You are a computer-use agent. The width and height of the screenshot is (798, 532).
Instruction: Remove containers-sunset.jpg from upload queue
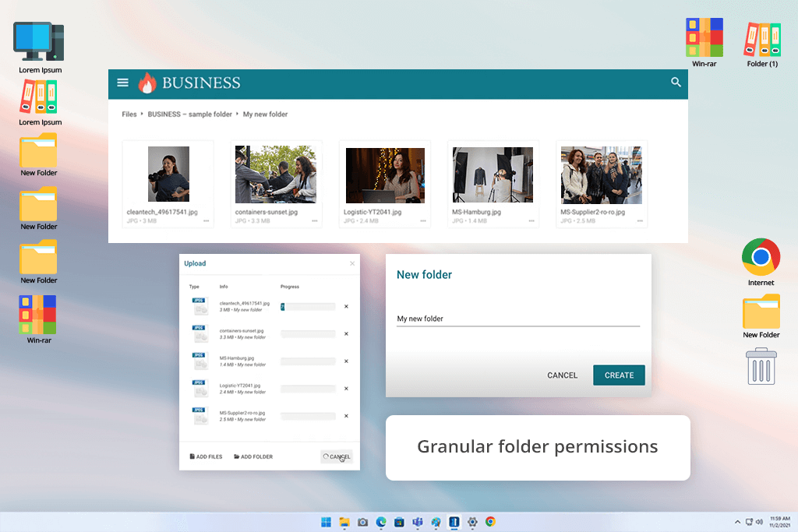[346, 334]
